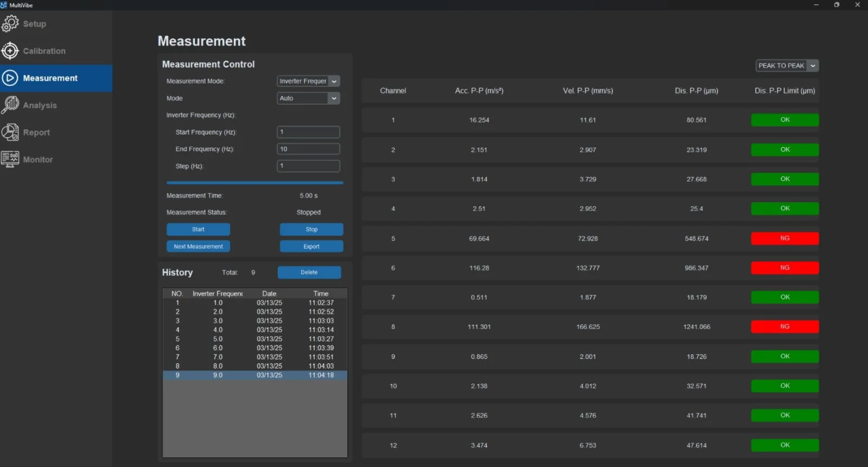The width and height of the screenshot is (868, 467).
Task: Click the End Frequency input field
Action: tap(308, 149)
